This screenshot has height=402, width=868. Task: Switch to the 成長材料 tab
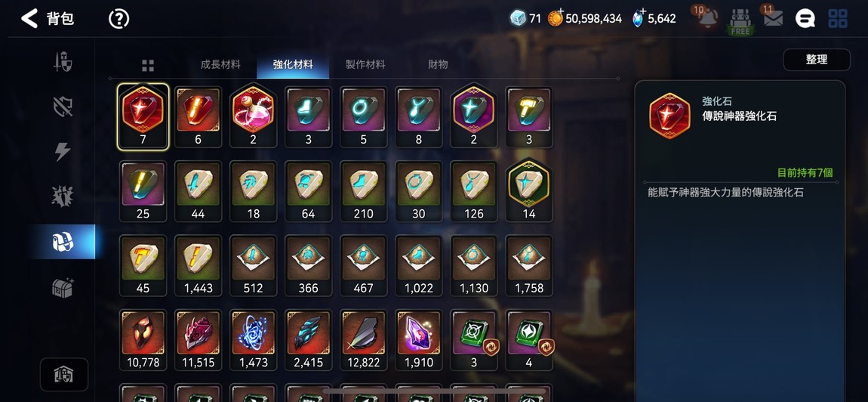[220, 64]
